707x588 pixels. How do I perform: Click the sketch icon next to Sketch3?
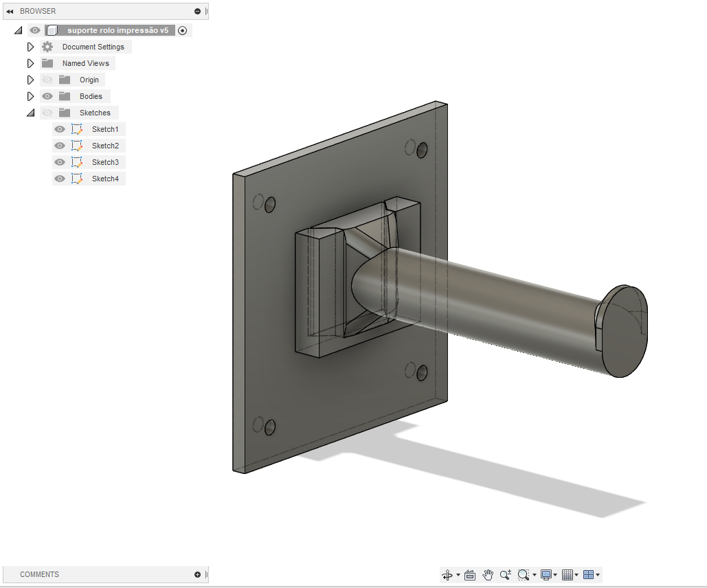77,162
